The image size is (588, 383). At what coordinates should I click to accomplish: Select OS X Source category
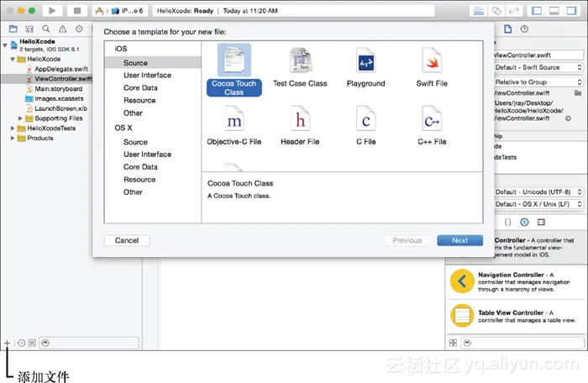[135, 142]
